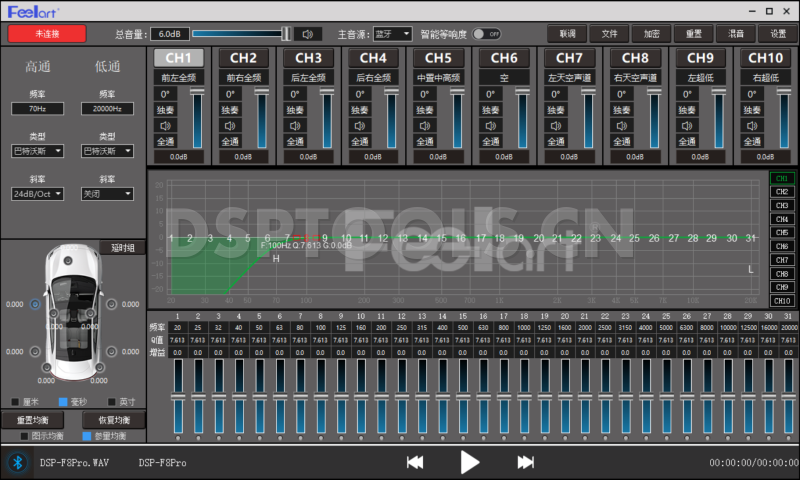Toggle the 智能等响度 loudness switch
The width and height of the screenshot is (800, 480).
(x=486, y=34)
